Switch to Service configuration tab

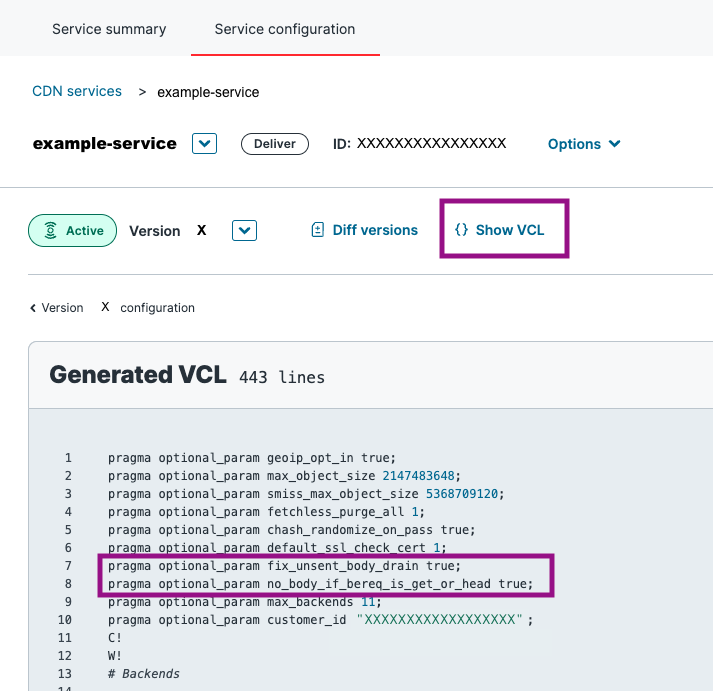pos(285,29)
